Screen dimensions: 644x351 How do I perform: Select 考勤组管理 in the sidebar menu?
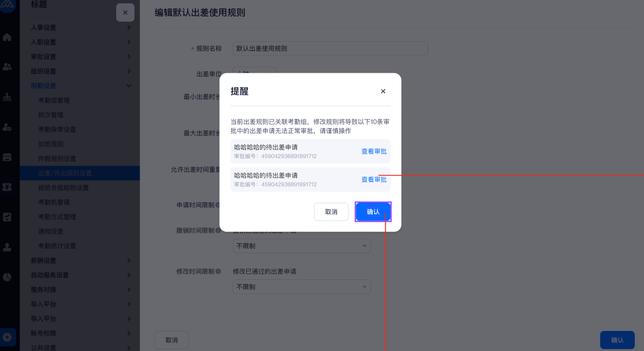click(54, 100)
